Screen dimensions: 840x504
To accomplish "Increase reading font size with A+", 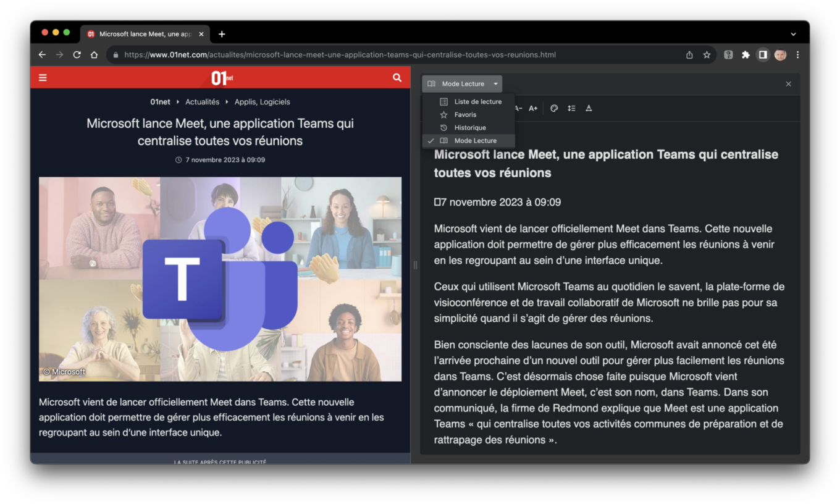I will pos(533,108).
